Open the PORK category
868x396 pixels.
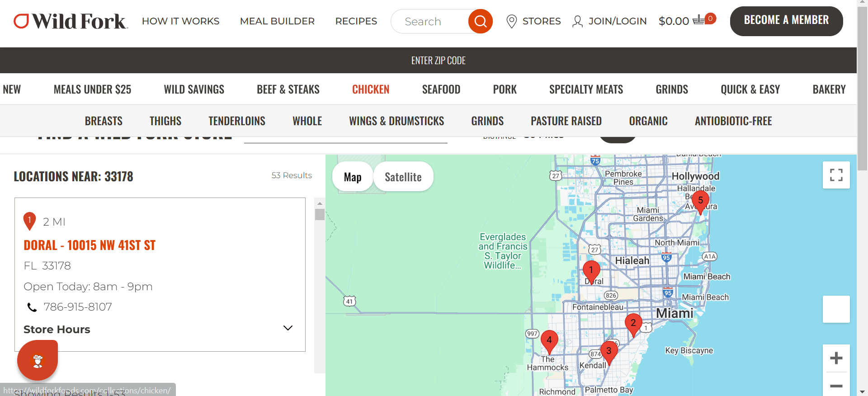point(505,90)
